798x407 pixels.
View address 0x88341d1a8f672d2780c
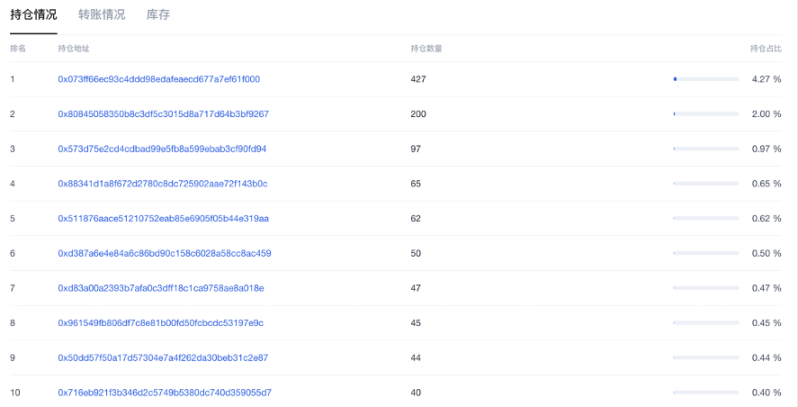tap(162, 184)
